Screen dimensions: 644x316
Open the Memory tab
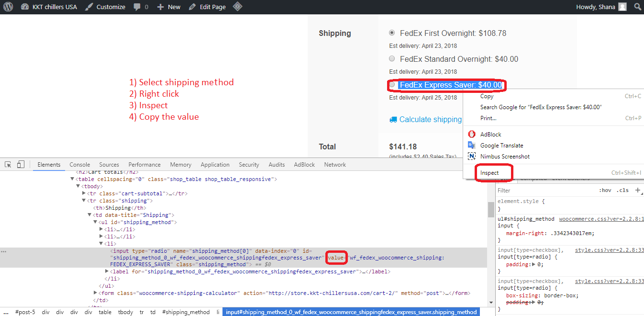point(180,164)
